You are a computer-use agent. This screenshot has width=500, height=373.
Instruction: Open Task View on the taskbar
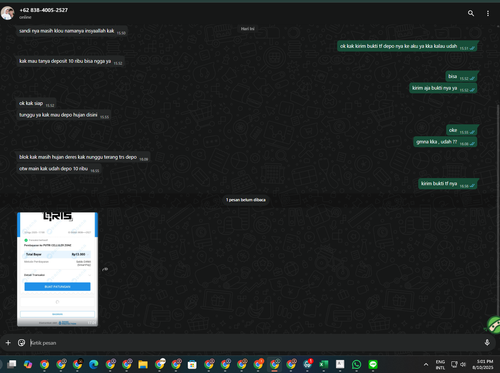tap(12, 364)
